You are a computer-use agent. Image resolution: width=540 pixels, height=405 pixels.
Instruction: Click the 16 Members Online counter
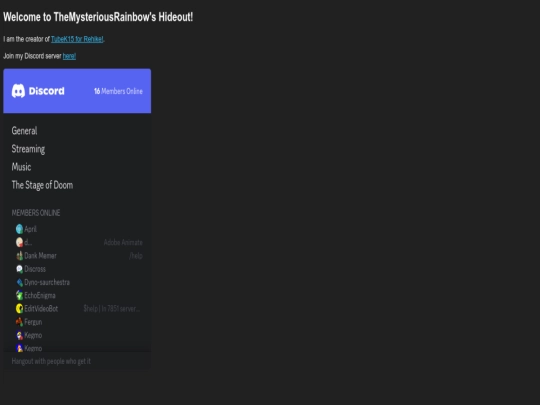point(118,91)
